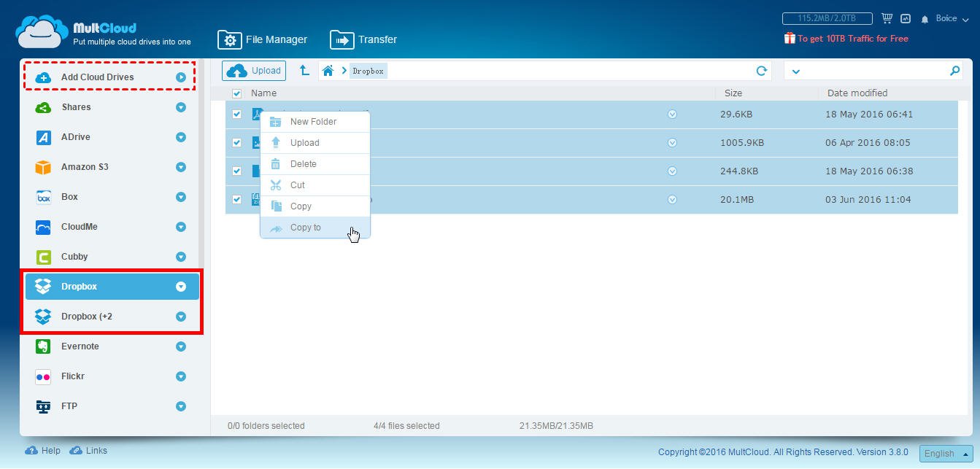Click the Amazon S3 sidebar icon
This screenshot has width=980, height=469.
point(43,167)
